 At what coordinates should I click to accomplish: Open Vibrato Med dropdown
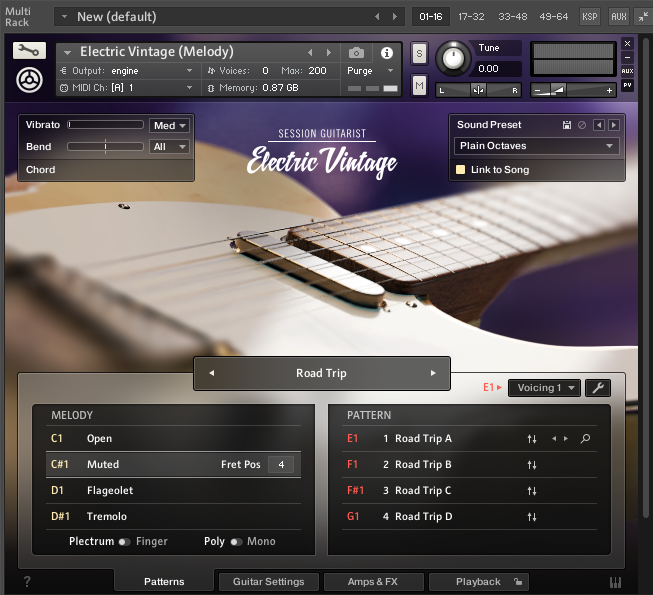169,125
